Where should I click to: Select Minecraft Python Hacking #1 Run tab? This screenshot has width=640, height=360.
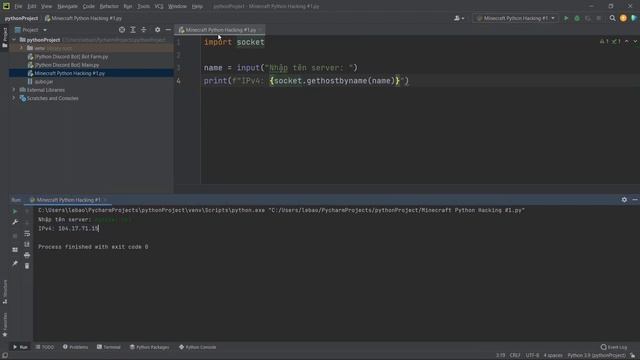pyautogui.click(x=68, y=200)
